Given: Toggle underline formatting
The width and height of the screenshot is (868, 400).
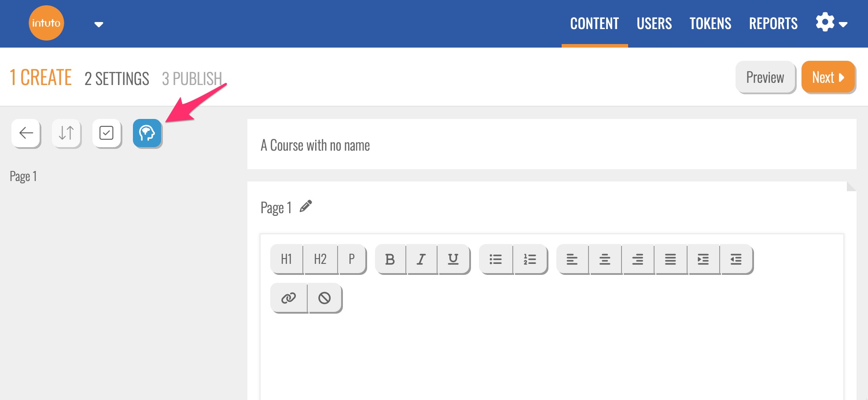Looking at the screenshot, I should click(x=453, y=259).
